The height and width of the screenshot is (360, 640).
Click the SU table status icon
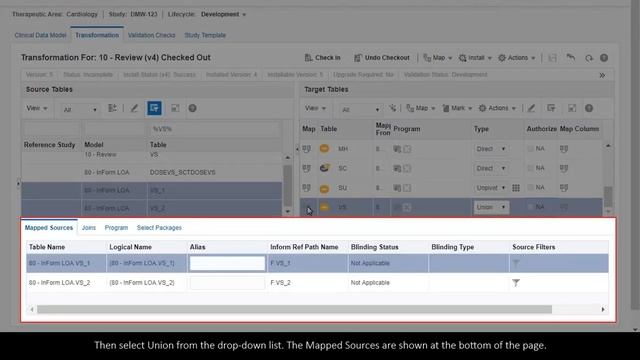[324, 188]
